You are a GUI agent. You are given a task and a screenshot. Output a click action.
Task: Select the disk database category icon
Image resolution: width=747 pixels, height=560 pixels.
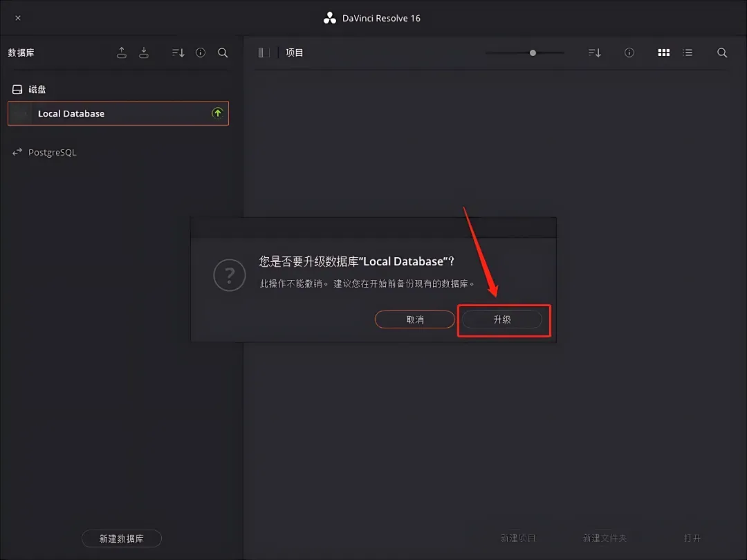click(x=17, y=89)
